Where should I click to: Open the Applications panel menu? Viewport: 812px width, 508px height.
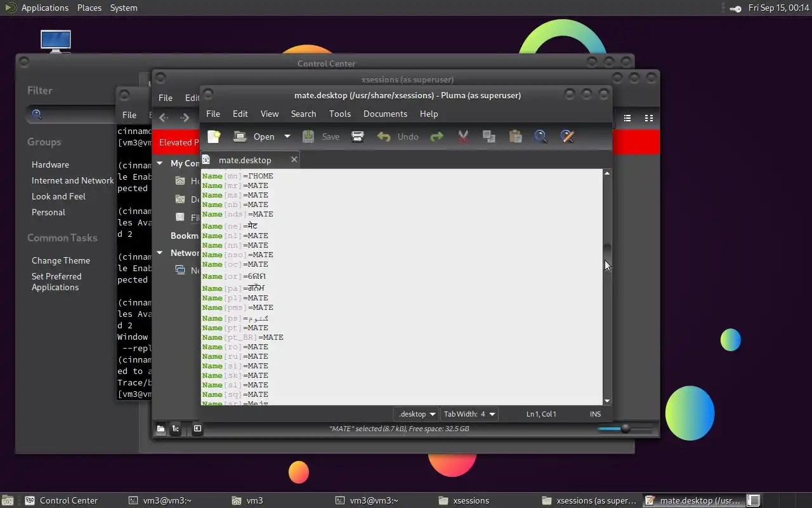44,8
